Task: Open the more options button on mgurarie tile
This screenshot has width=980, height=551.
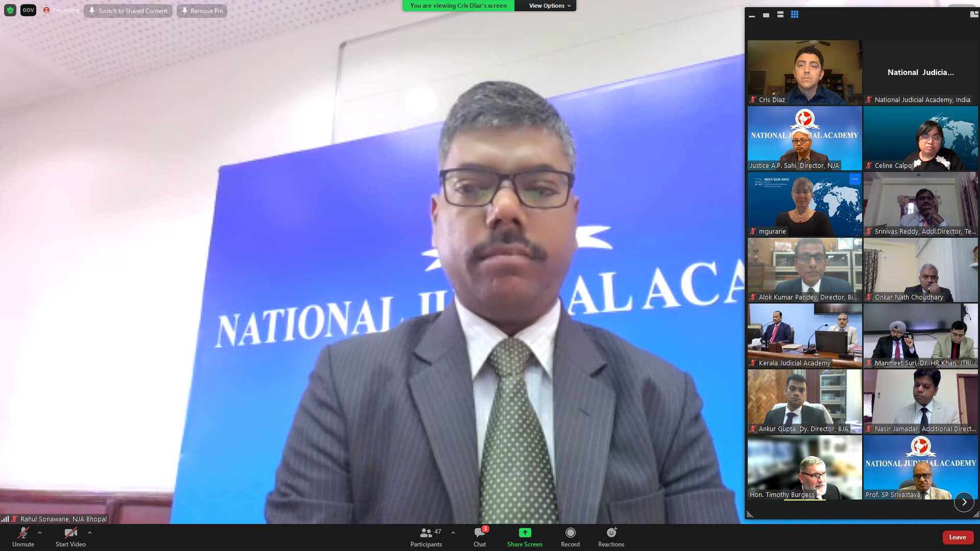Action: pos(855,179)
